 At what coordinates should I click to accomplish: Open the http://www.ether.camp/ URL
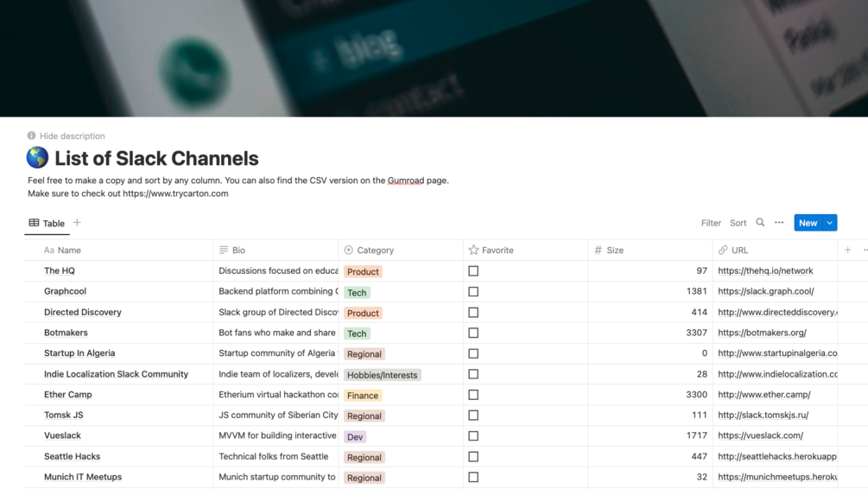(764, 395)
